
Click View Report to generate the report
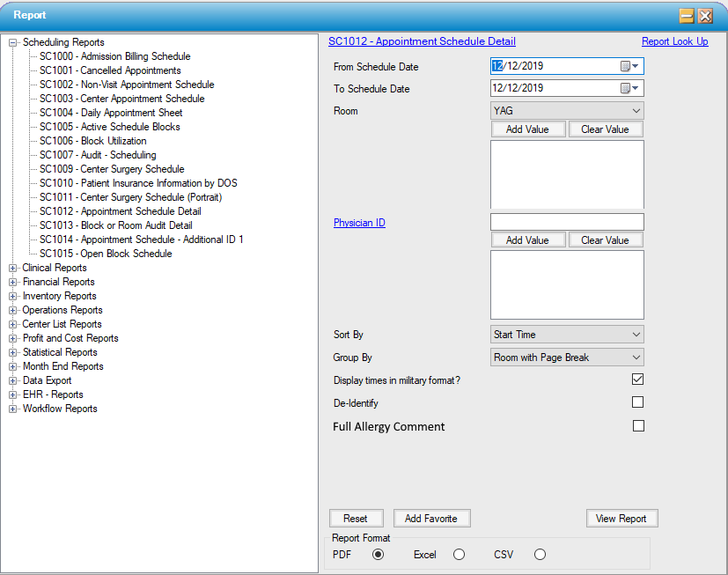click(621, 518)
